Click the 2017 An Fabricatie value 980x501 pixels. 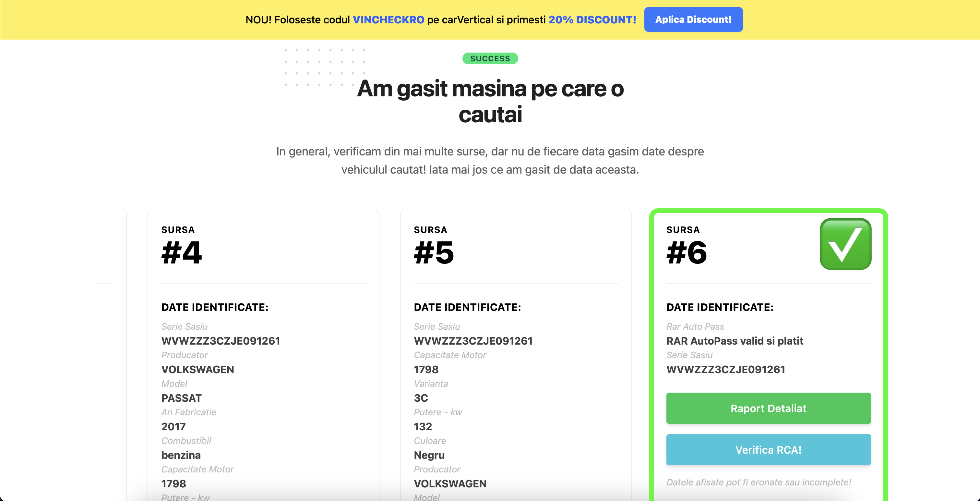tap(173, 426)
